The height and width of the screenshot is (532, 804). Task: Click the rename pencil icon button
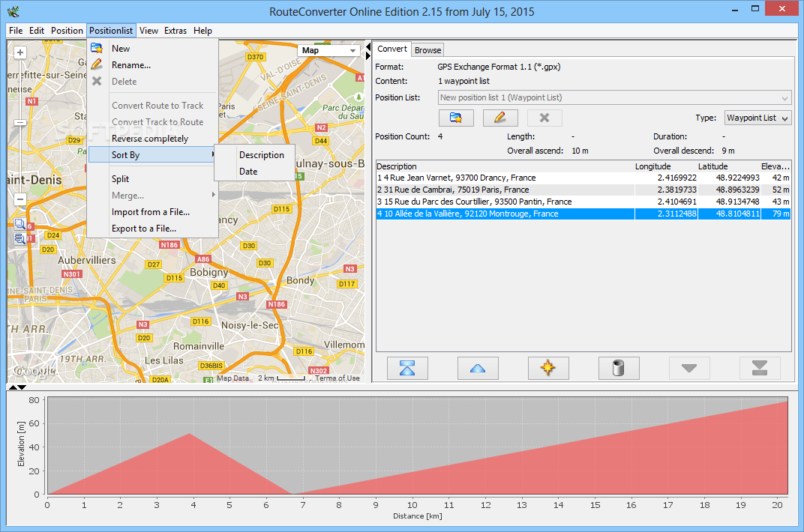[x=500, y=118]
